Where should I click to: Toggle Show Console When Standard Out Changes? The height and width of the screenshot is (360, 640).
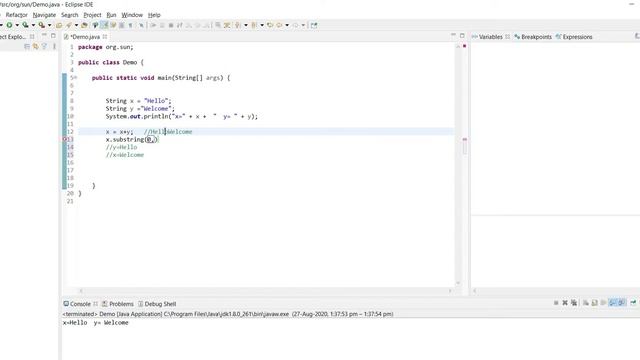[612, 303]
